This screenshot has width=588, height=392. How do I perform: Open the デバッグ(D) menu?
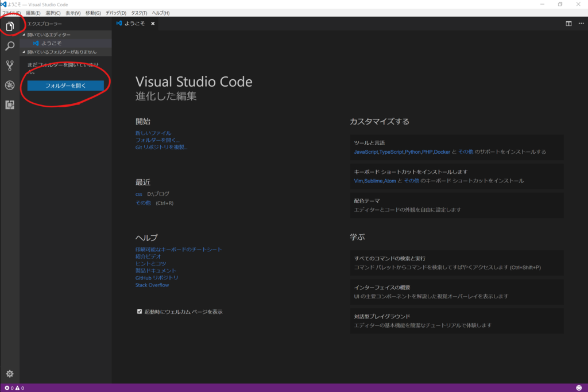point(116,13)
